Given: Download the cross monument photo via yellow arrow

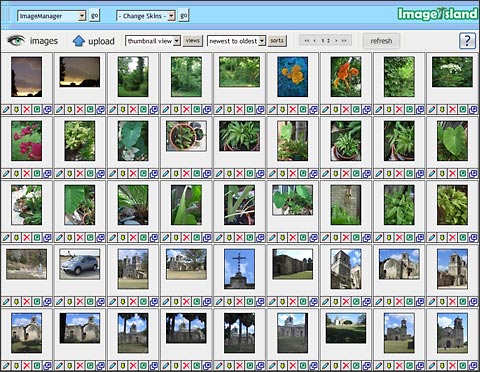Looking at the screenshot, I should pos(229,302).
